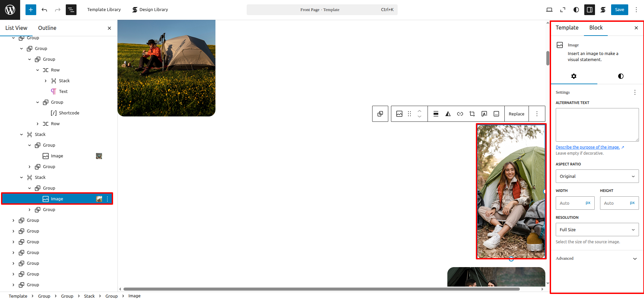Click the insert link icon in block toolbar

pos(460,114)
